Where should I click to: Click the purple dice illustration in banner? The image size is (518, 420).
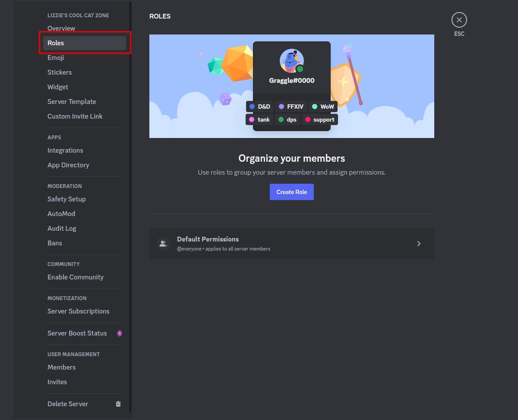[225, 99]
